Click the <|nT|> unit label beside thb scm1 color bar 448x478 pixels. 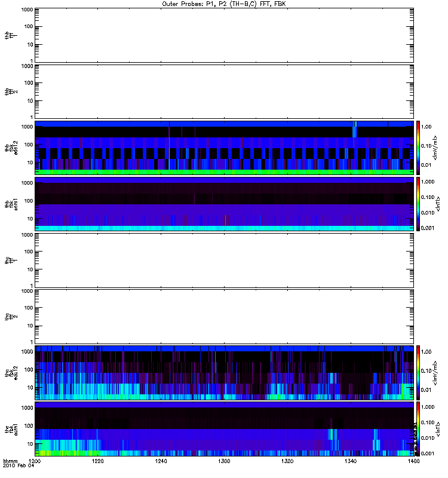point(438,204)
